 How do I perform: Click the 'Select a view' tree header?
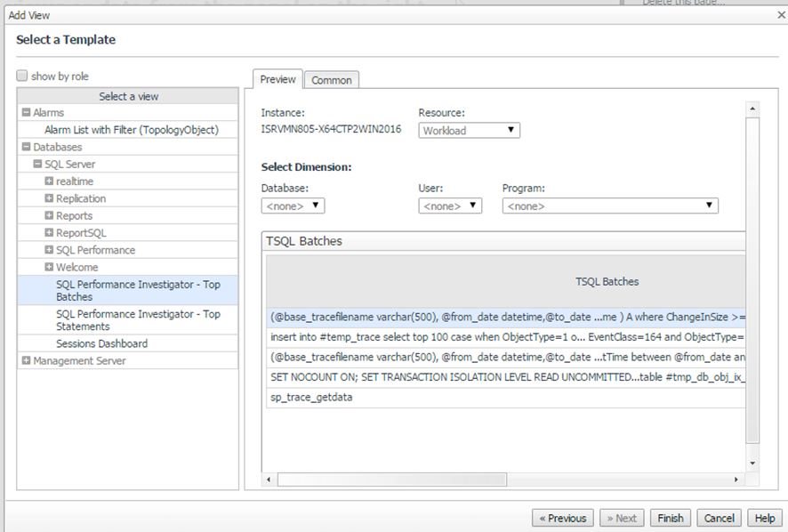(x=128, y=96)
